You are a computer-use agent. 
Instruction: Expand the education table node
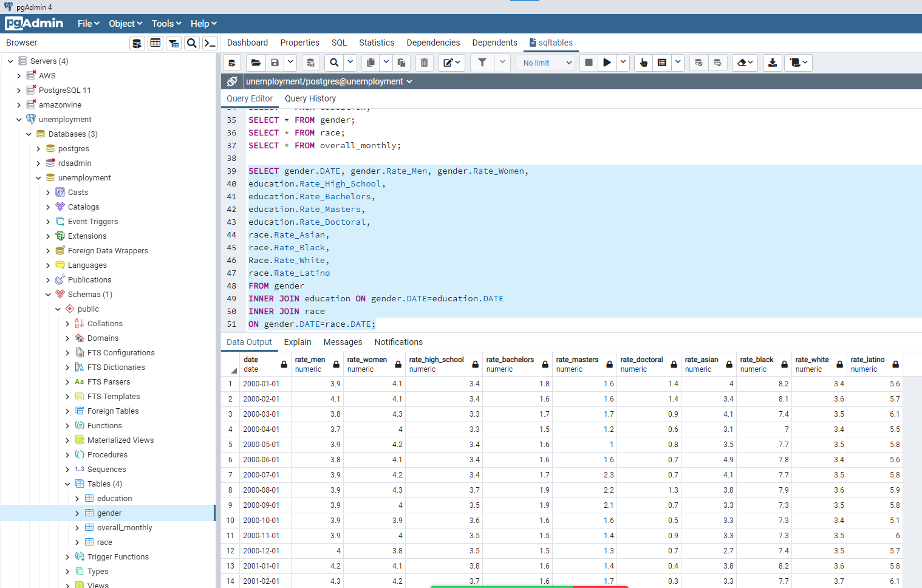[77, 499]
